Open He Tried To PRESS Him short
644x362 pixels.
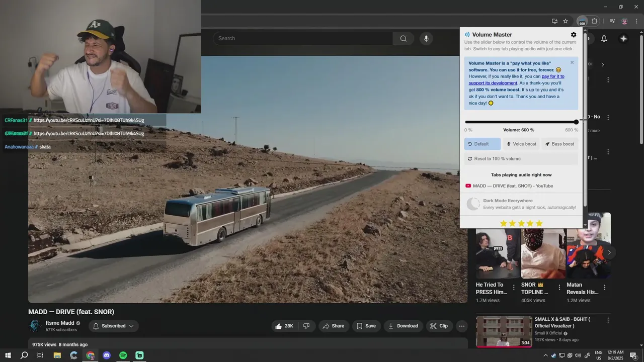point(498,254)
